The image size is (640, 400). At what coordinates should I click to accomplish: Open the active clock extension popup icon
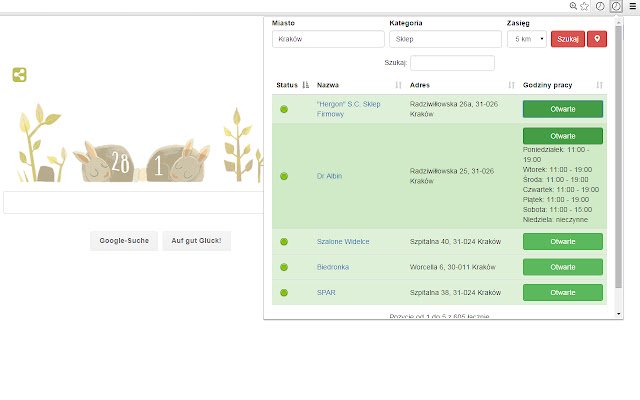tap(616, 6)
